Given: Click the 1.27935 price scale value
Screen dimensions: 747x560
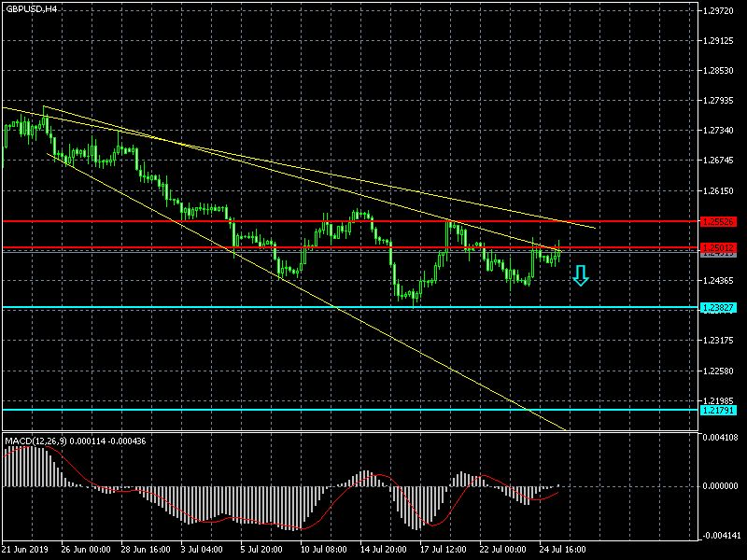Looking at the screenshot, I should click(x=718, y=101).
